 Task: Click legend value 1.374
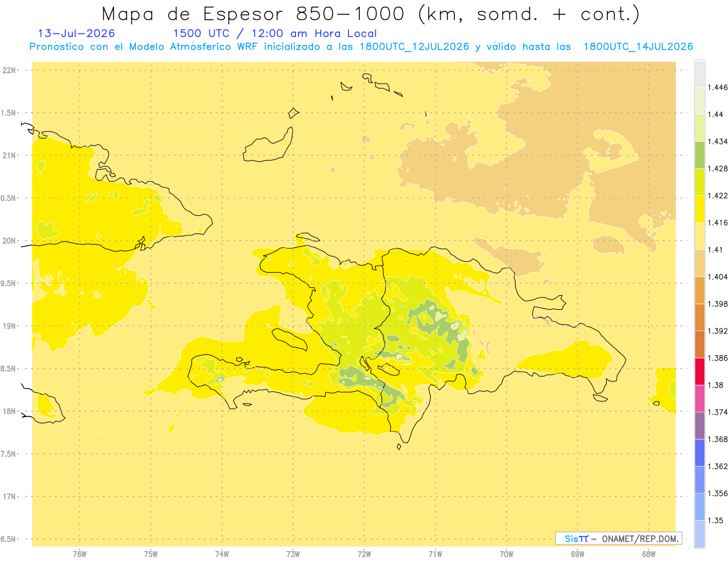pyautogui.click(x=718, y=412)
